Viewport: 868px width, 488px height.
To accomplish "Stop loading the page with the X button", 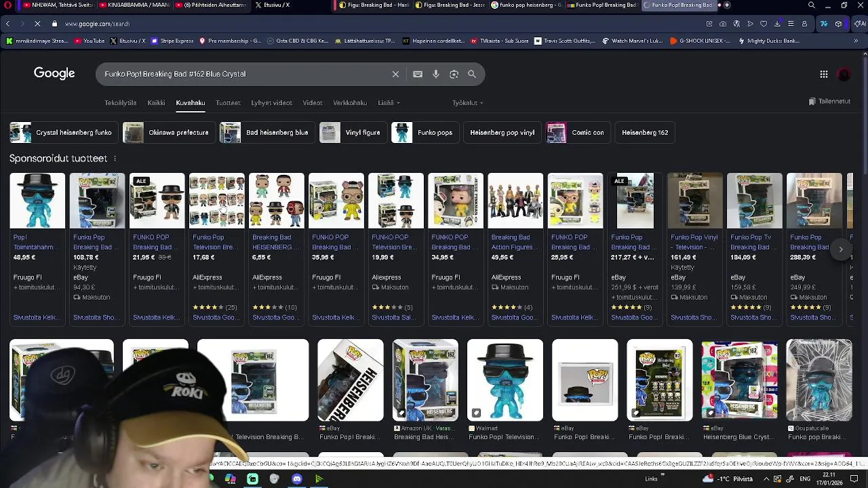I will (x=37, y=24).
